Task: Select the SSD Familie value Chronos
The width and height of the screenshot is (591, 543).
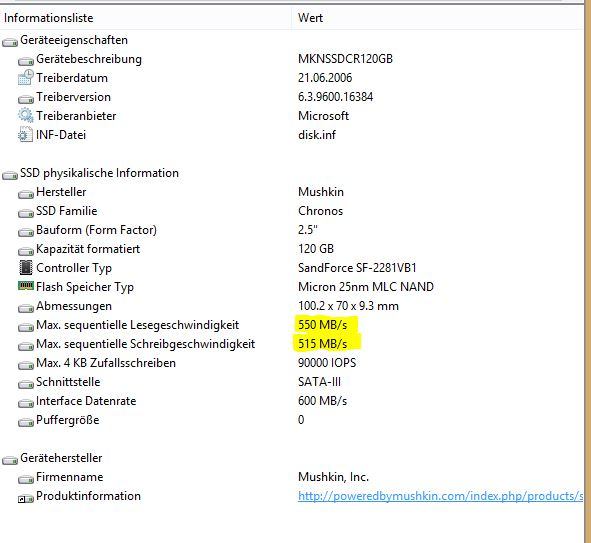Action: (320, 211)
